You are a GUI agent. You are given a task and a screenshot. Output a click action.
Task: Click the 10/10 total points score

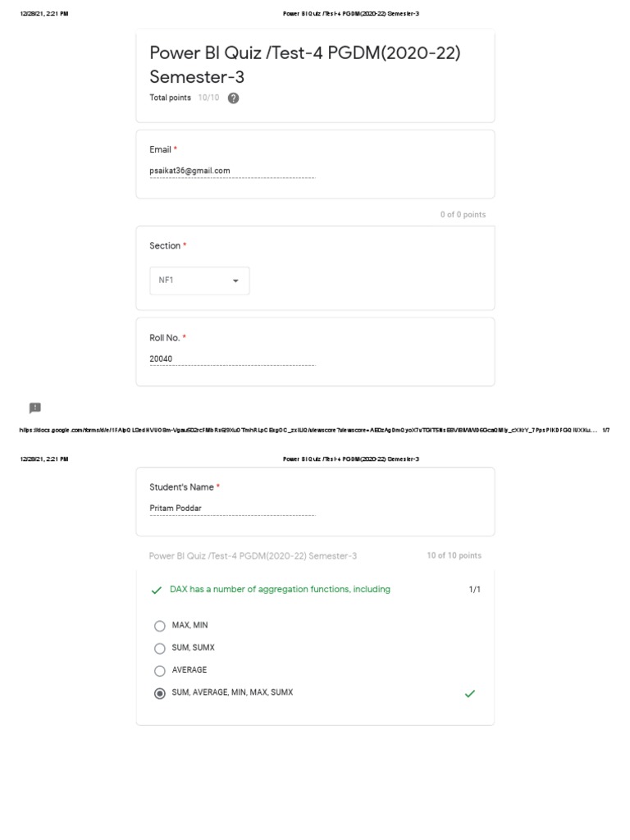[208, 98]
